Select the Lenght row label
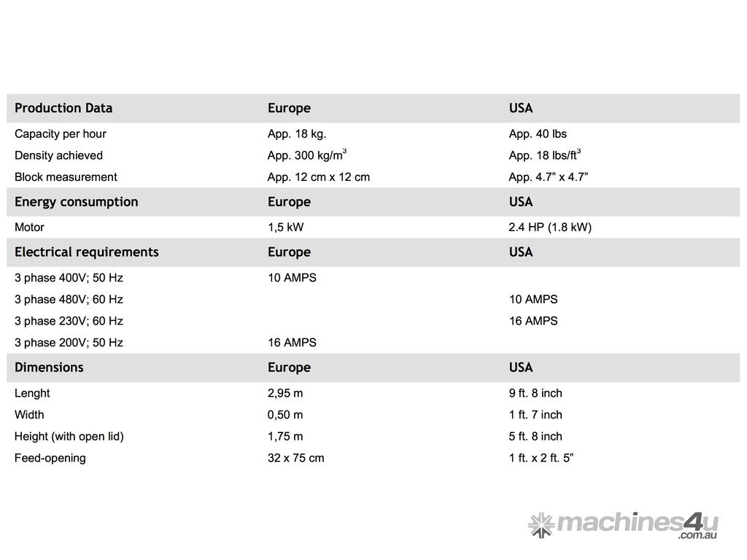 coord(32,393)
